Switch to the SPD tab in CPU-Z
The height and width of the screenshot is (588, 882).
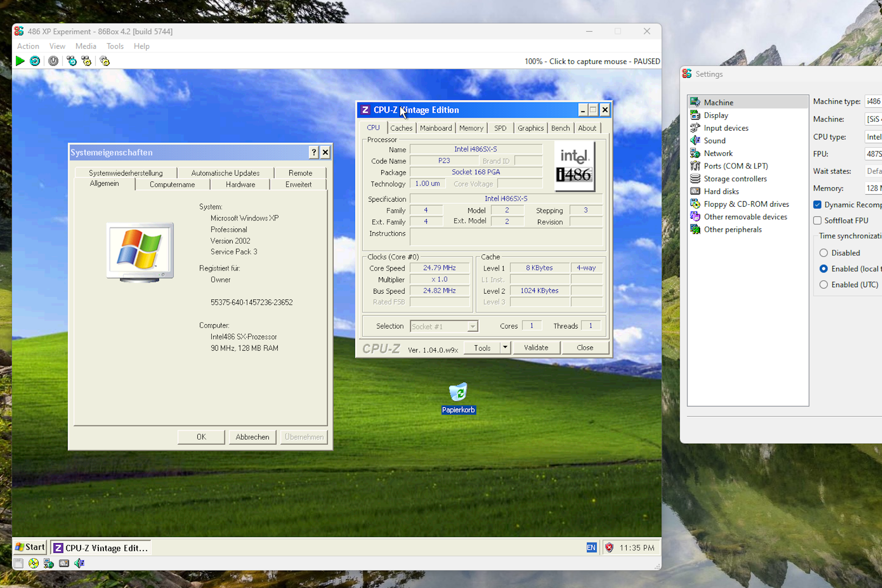[500, 128]
